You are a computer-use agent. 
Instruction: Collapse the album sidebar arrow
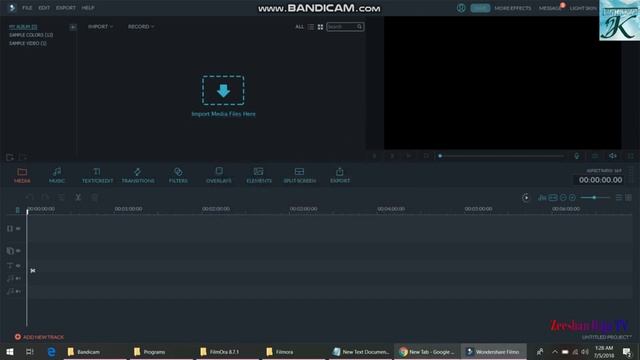pyautogui.click(x=73, y=27)
